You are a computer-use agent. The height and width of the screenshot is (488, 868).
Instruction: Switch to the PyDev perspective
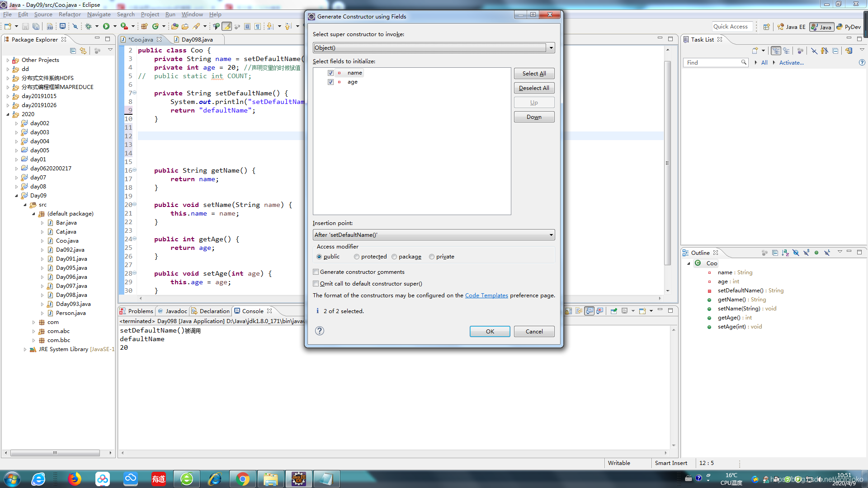coord(849,27)
